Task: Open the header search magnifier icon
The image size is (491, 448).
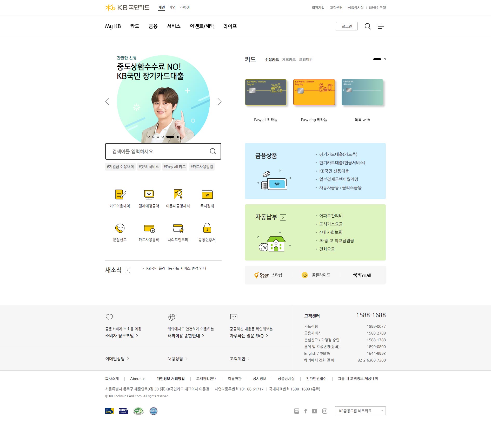Action: click(368, 26)
